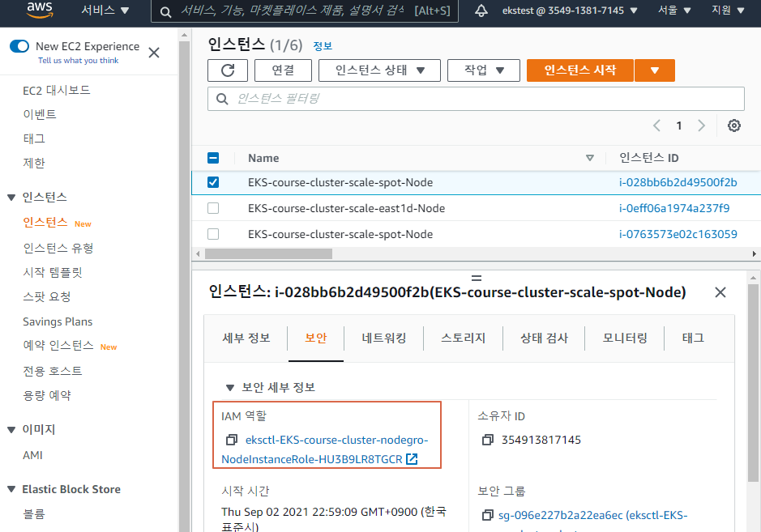The width and height of the screenshot is (761, 532).
Task: Close the instance details panel
Action: pos(720,292)
